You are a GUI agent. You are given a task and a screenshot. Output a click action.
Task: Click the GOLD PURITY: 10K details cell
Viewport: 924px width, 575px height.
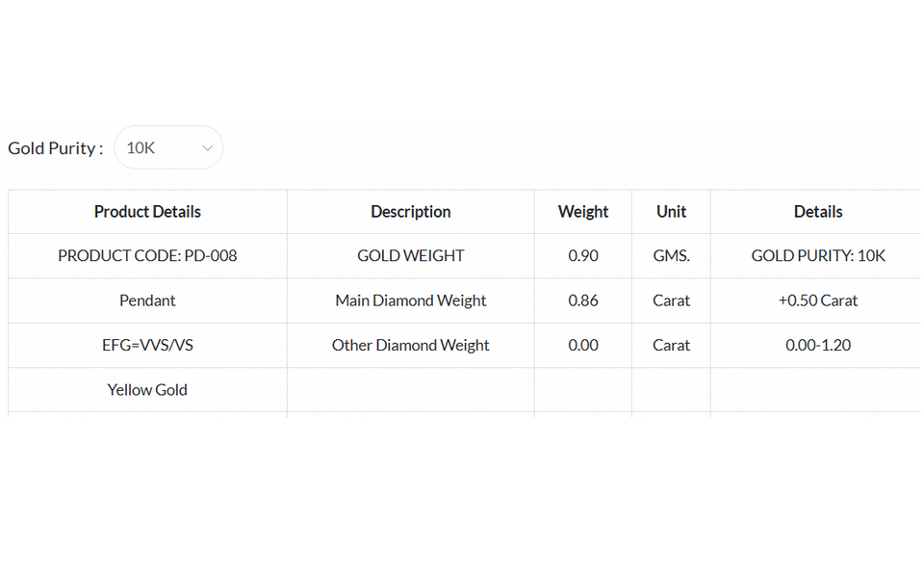tap(818, 256)
